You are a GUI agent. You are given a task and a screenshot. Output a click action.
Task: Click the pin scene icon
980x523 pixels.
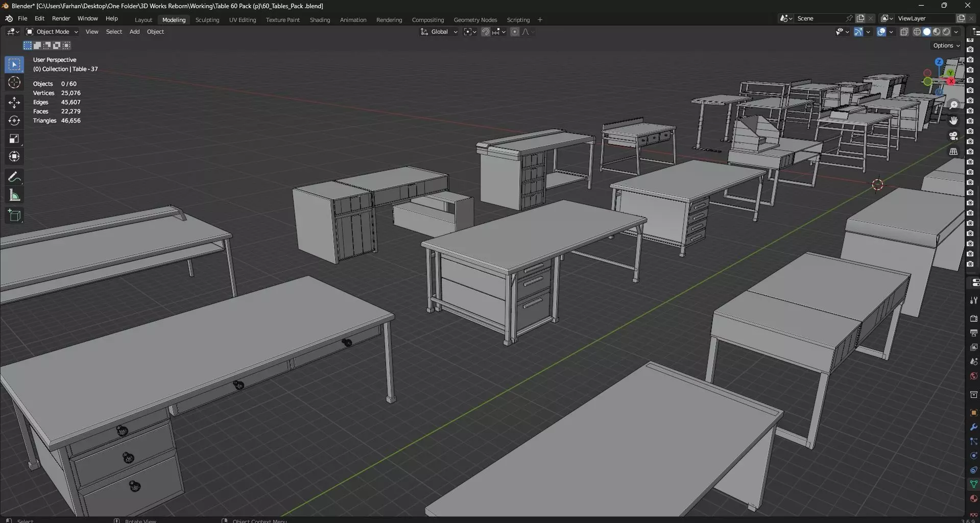coord(849,18)
